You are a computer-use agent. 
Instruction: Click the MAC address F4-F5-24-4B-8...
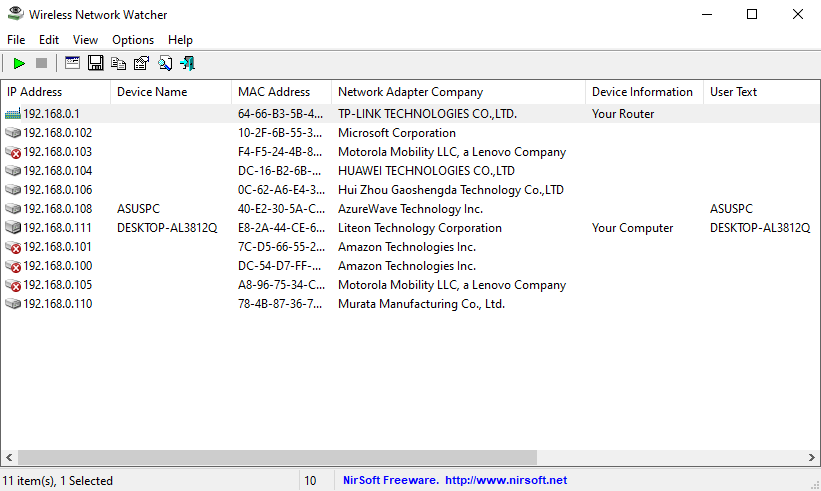tap(280, 152)
